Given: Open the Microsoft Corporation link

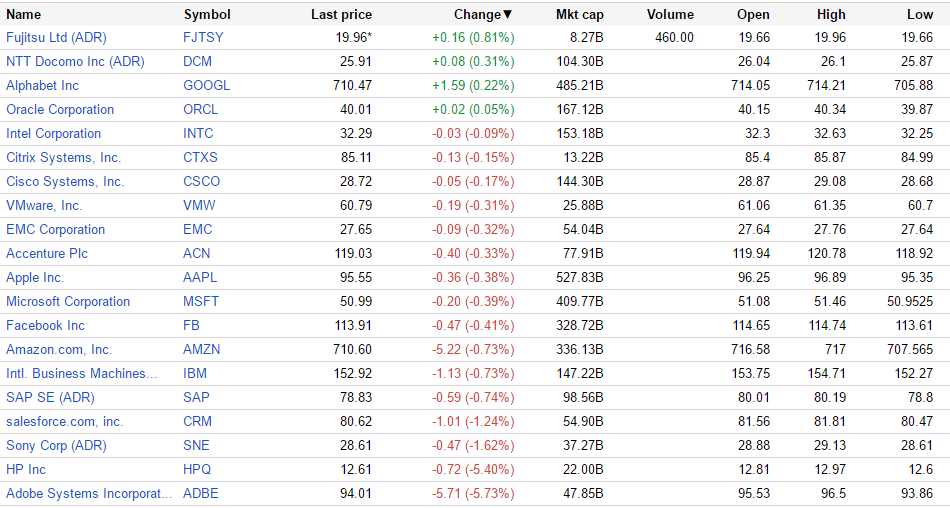Looking at the screenshot, I should pos(68,301).
